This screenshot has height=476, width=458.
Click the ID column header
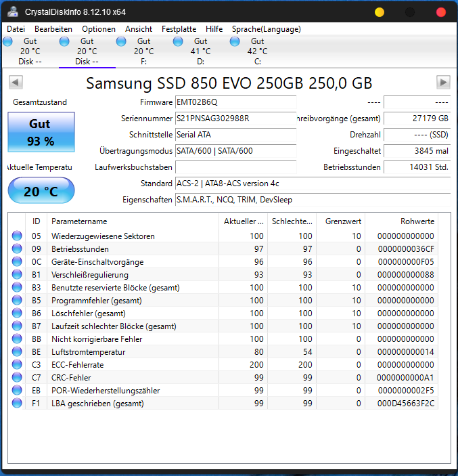(x=36, y=221)
